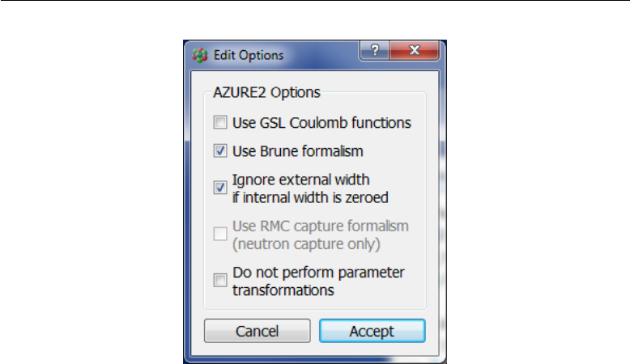Close the Edit Options dialog with X
Viewport: 630px width, 364px height.
(415, 50)
